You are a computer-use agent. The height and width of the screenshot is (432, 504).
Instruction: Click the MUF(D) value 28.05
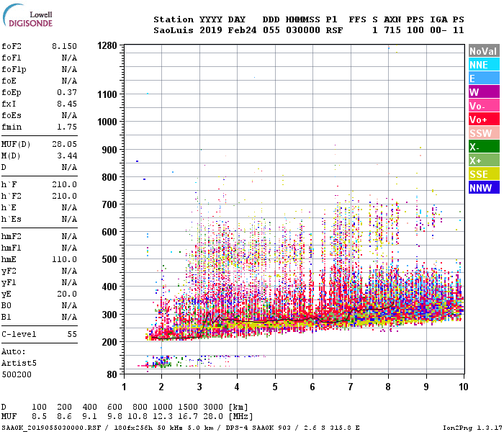tap(64, 144)
